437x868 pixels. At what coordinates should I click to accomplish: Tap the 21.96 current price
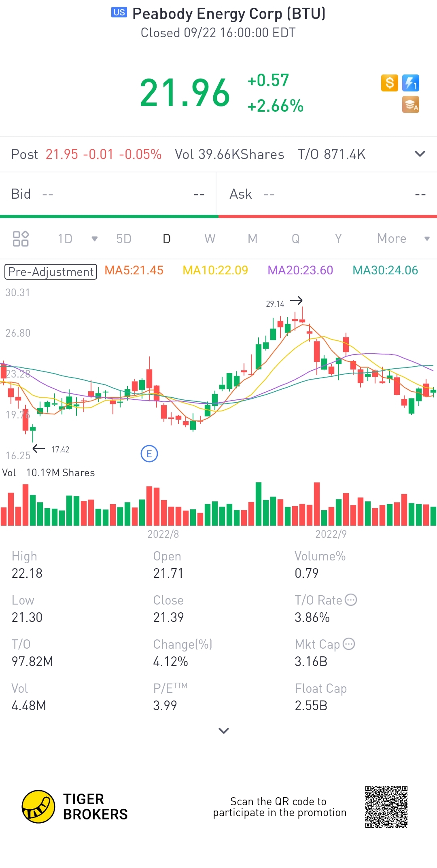point(185,93)
